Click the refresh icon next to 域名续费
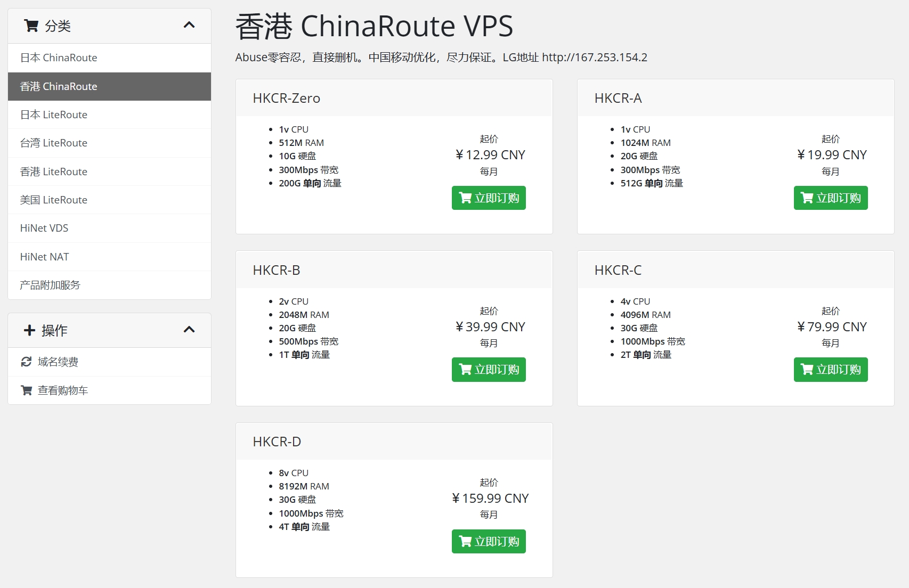Viewport: 909px width, 588px height. (26, 362)
